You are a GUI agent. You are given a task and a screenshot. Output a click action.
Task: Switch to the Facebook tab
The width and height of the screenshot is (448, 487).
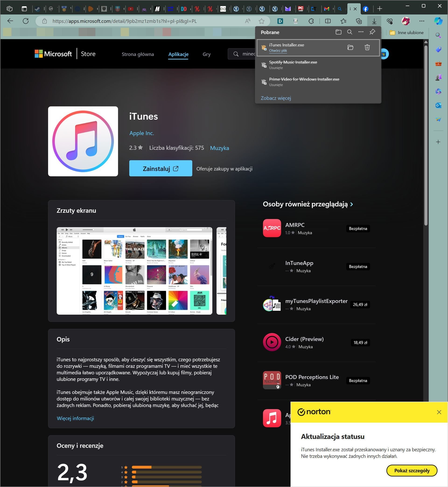[x=366, y=9]
